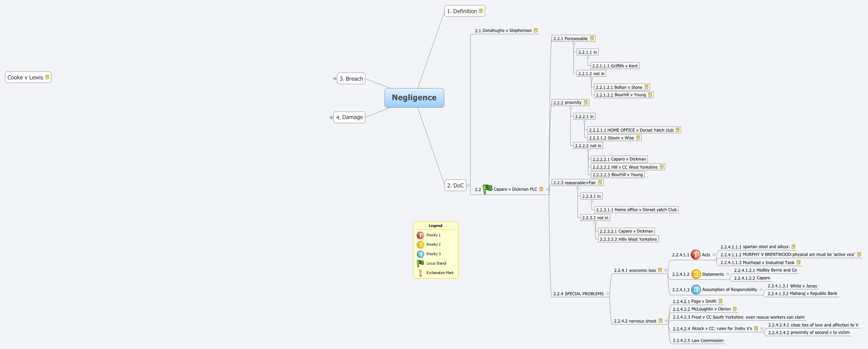The image size is (868, 349).
Task: Collapse the nervous shock branch
Action: [x=666, y=321]
